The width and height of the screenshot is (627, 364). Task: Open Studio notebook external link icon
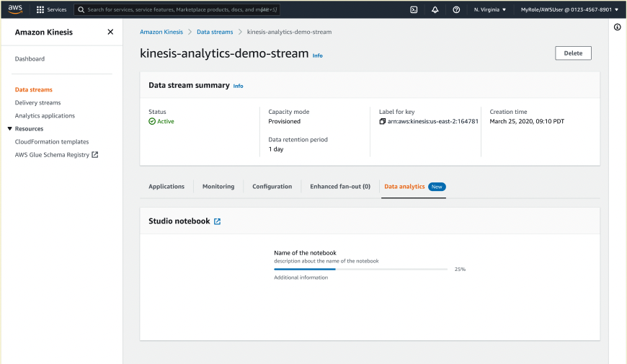217,221
